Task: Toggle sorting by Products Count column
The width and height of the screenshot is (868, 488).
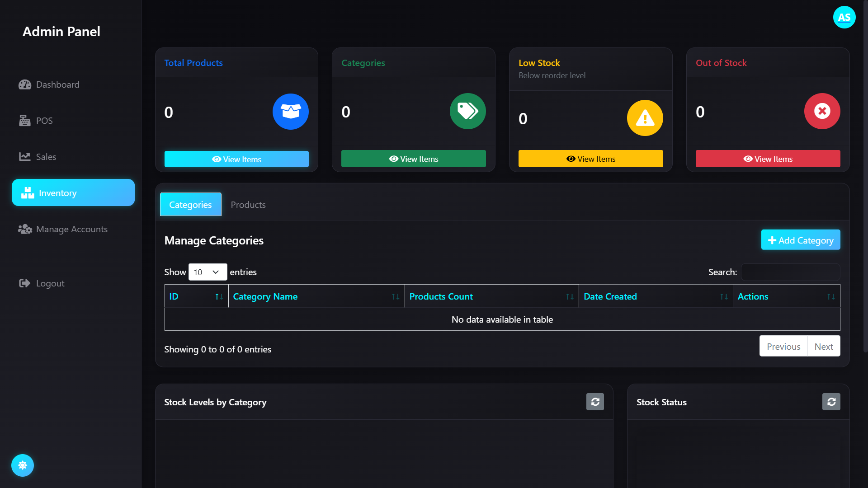Action: click(x=570, y=296)
